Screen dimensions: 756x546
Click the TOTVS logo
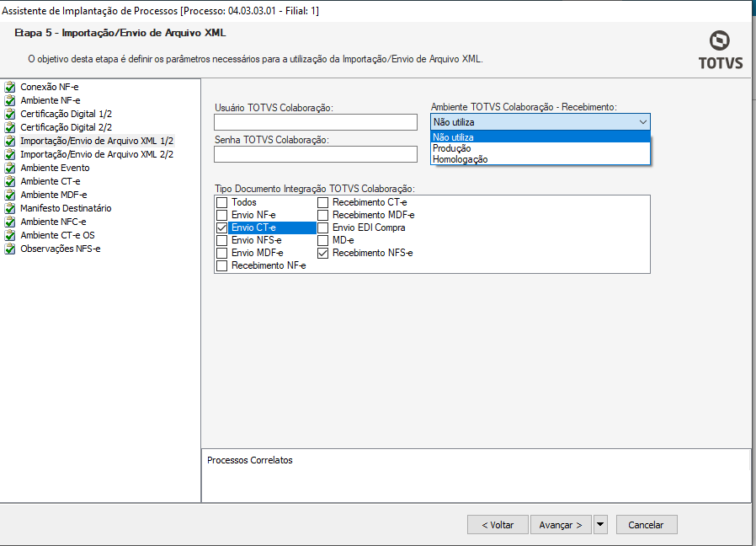(x=721, y=51)
